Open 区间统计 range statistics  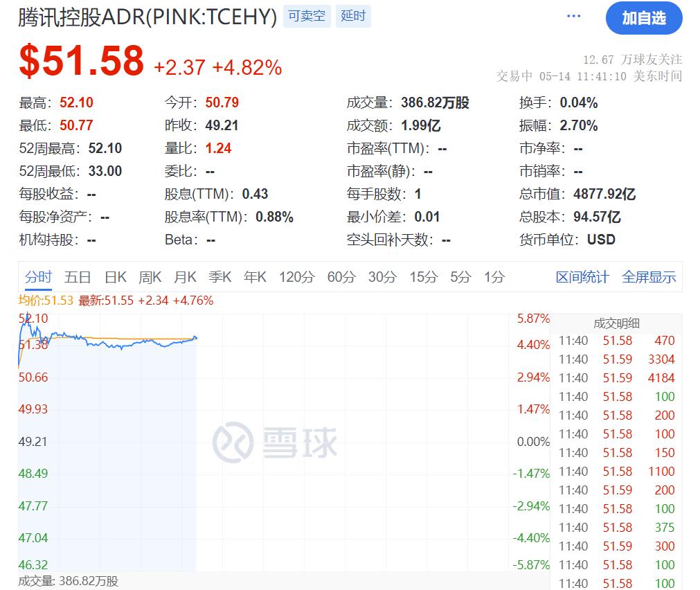pos(582,277)
